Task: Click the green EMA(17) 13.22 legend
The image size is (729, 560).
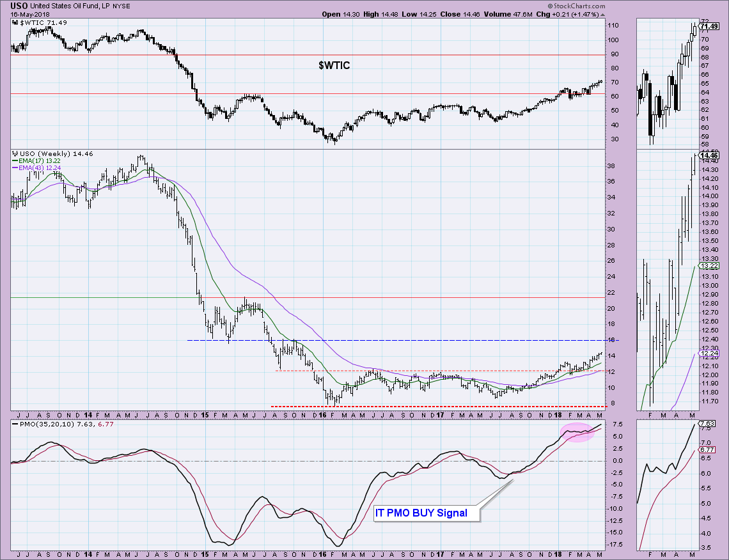Action: pyautogui.click(x=36, y=161)
